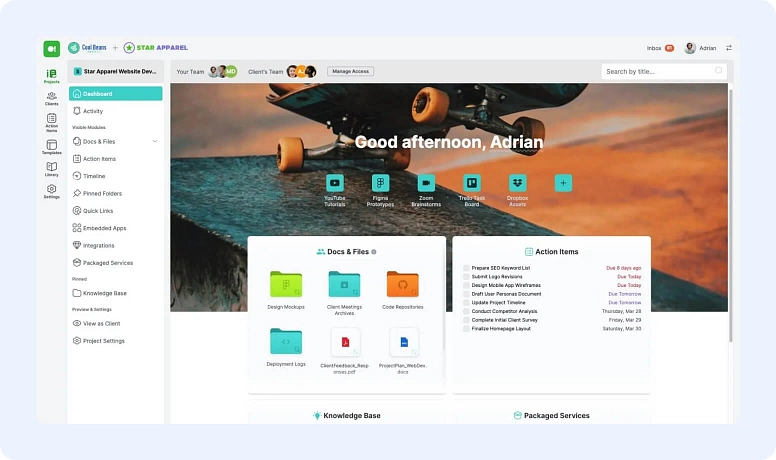
Task: Open the Trello Task Board shortcut
Action: tap(471, 183)
